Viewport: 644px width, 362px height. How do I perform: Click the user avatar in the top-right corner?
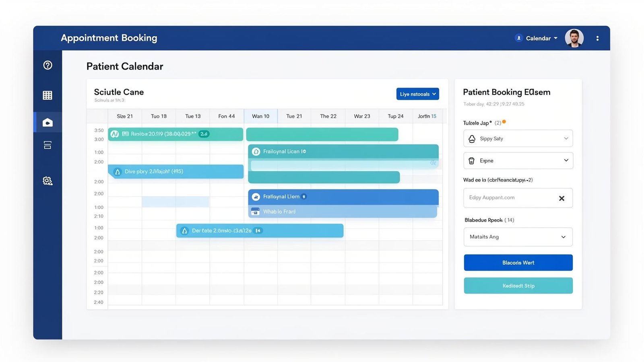pyautogui.click(x=574, y=38)
